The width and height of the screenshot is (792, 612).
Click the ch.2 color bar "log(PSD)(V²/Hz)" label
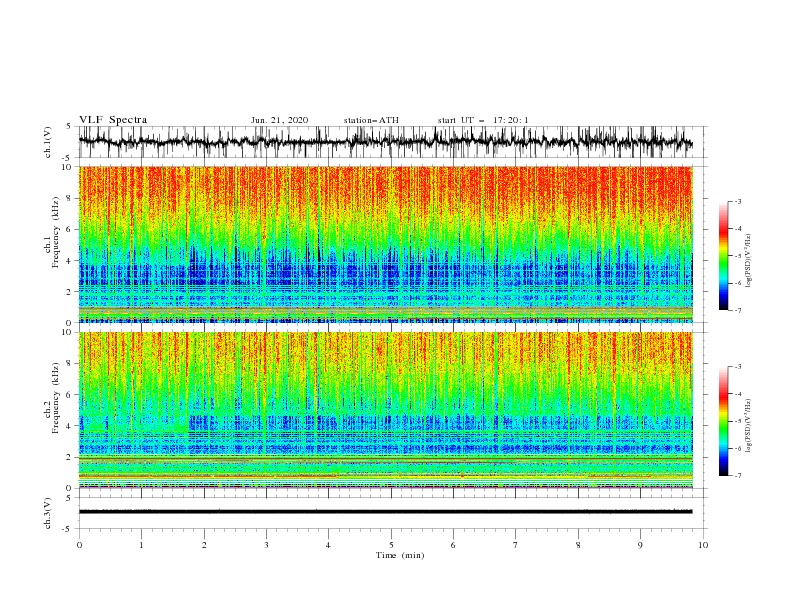[748, 425]
